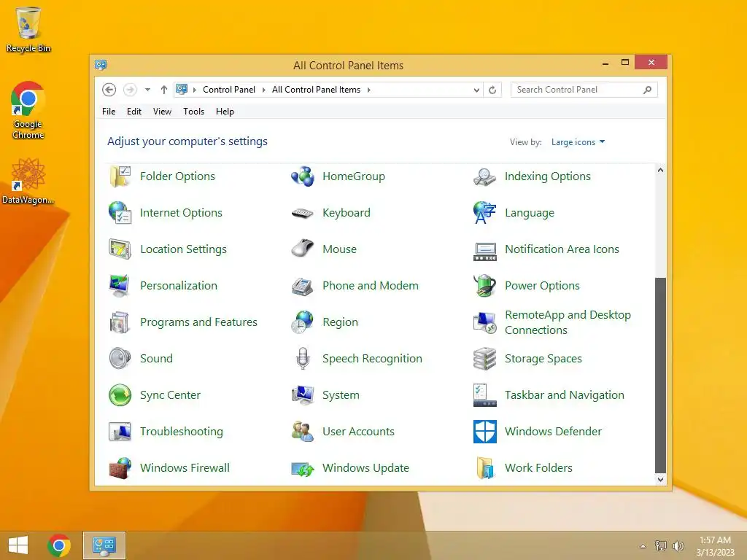Open the Windows Start button
747x560 pixels.
(x=18, y=545)
